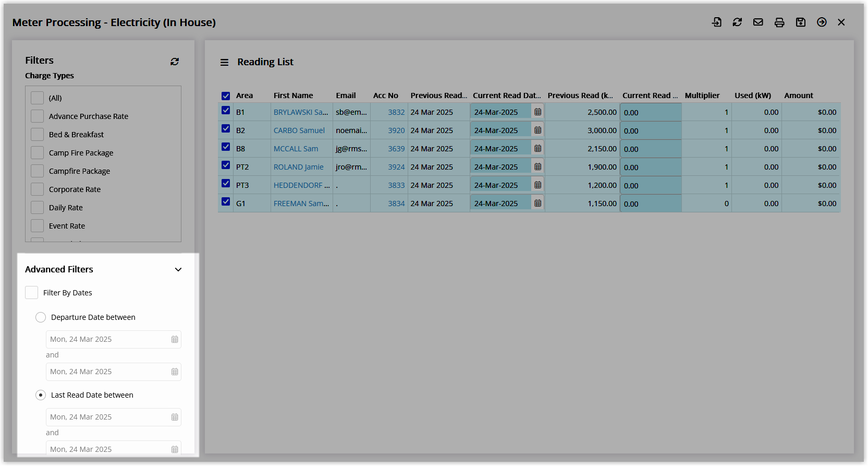Viewport: 868px width, 466px height.
Task: Open the calendar for B8 current read date
Action: 538,148
